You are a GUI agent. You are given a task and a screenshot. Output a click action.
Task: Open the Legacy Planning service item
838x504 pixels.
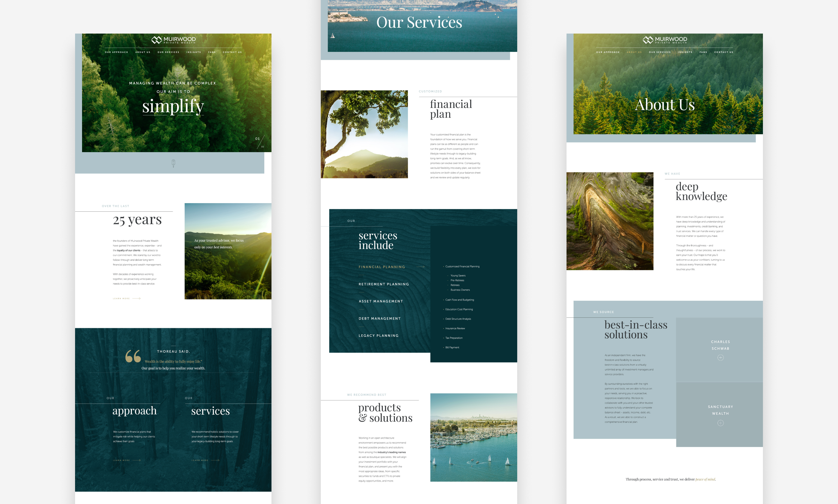coord(378,335)
